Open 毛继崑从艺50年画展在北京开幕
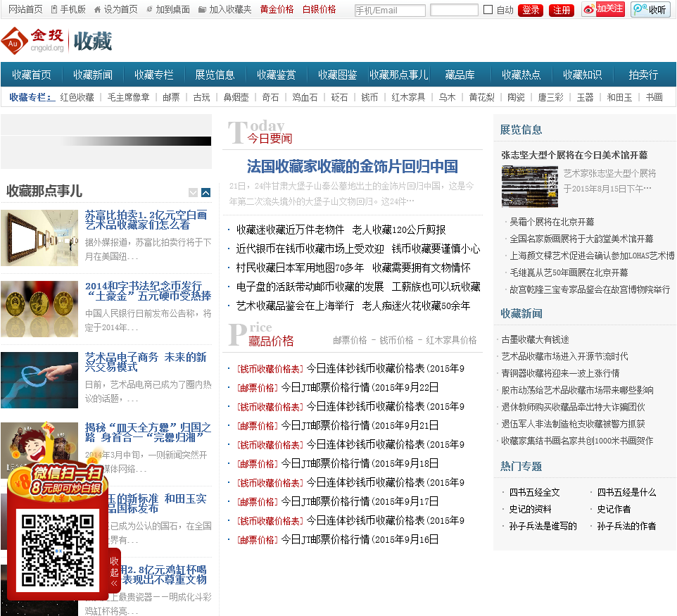Image resolution: width=677 pixels, height=616 pixels. click(569, 272)
